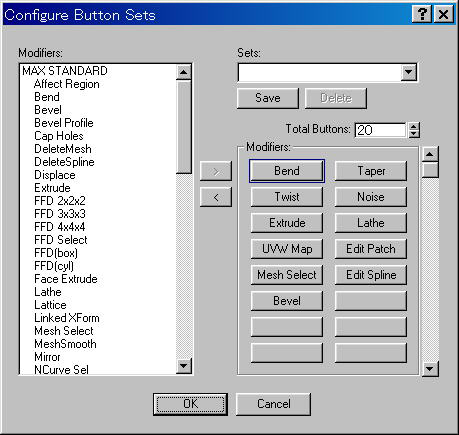
Task: Click the modifier list scrollbar thumb
Action: (x=184, y=127)
